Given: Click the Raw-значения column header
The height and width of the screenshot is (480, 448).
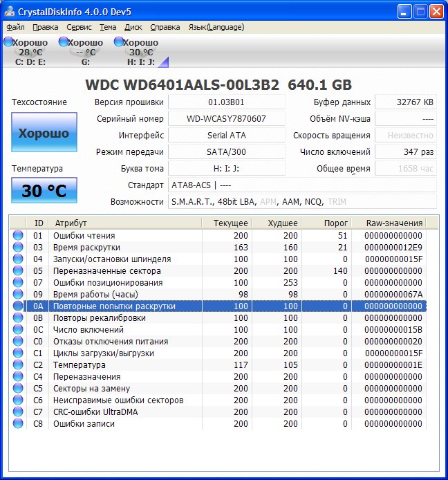Looking at the screenshot, I should (389, 223).
